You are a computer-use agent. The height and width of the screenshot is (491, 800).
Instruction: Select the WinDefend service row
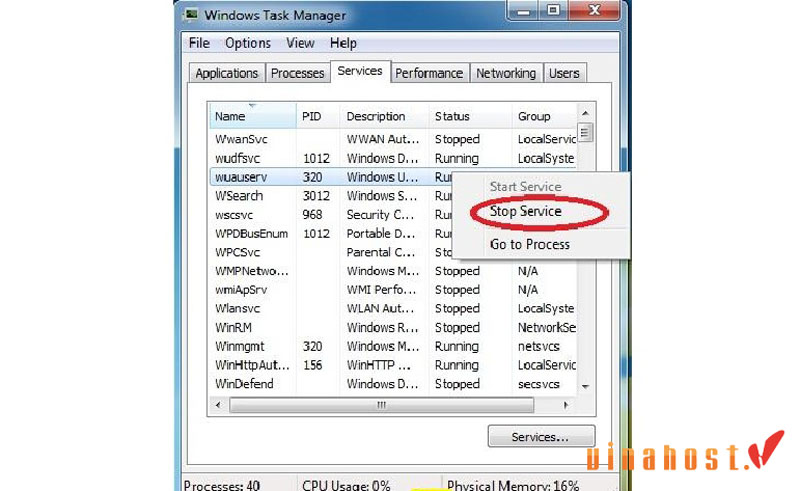[393, 384]
